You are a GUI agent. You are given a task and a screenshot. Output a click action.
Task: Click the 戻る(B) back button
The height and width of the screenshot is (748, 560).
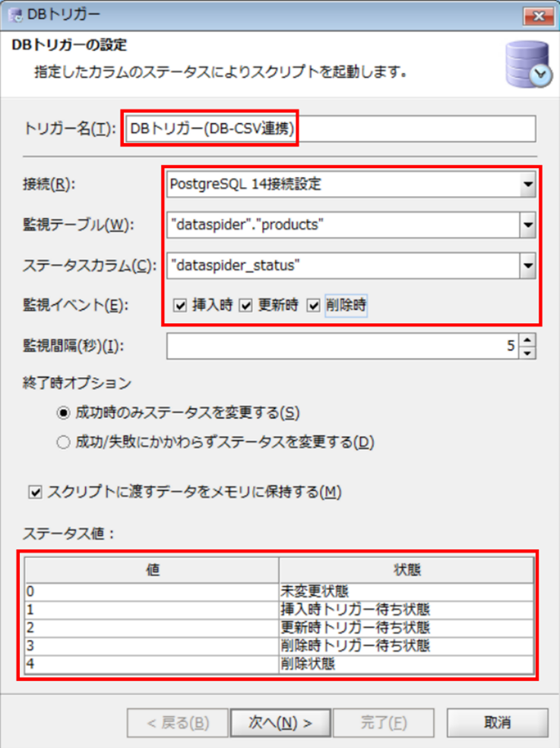178,723
